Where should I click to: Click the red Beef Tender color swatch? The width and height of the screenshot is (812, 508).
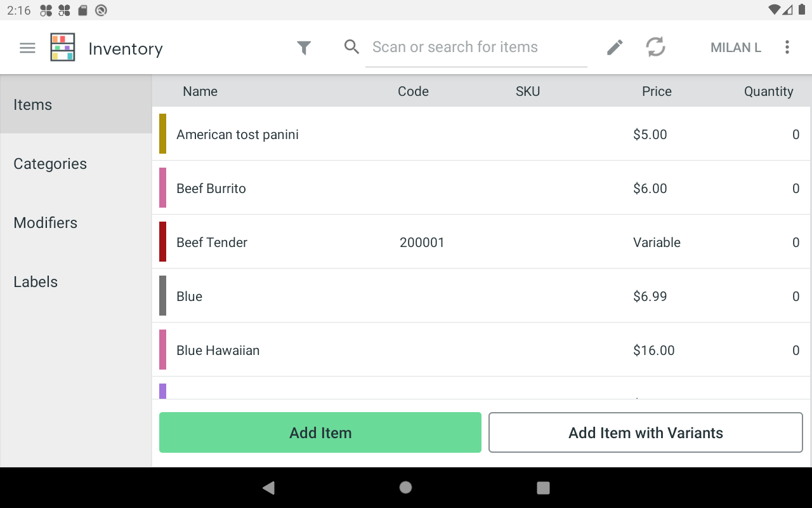coord(163,242)
